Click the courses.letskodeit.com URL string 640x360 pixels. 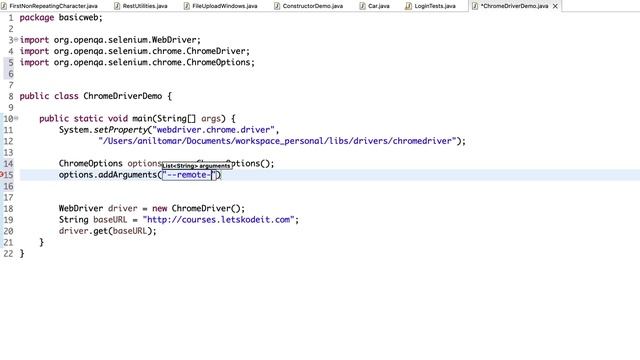point(218,220)
